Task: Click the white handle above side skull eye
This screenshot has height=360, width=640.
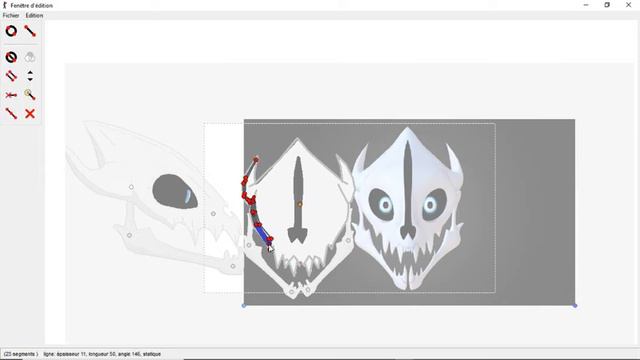Action: (131, 187)
